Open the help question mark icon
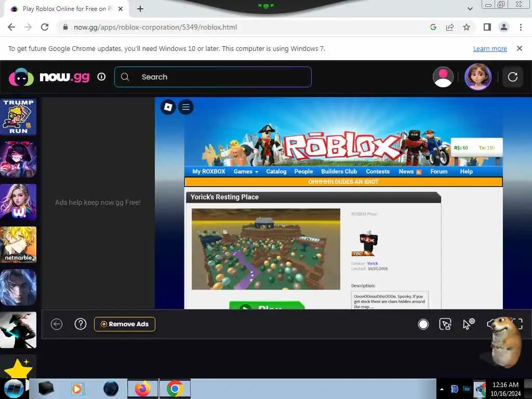The image size is (532, 399). pos(81,324)
